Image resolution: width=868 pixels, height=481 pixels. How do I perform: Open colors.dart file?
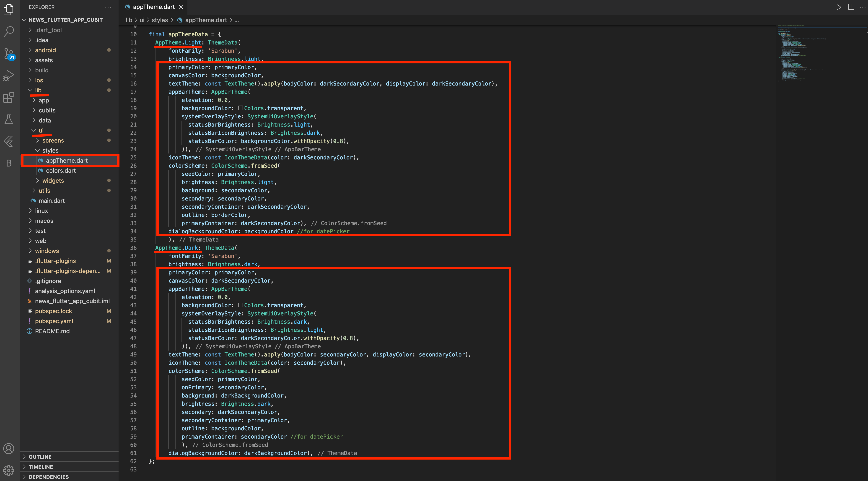(61, 171)
